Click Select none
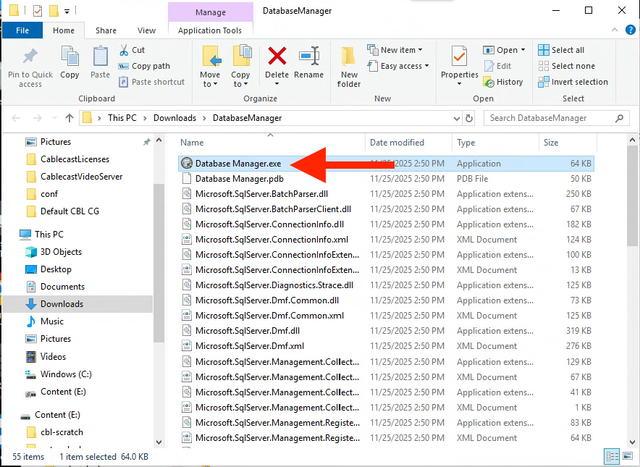The height and width of the screenshot is (467, 640). tap(567, 66)
